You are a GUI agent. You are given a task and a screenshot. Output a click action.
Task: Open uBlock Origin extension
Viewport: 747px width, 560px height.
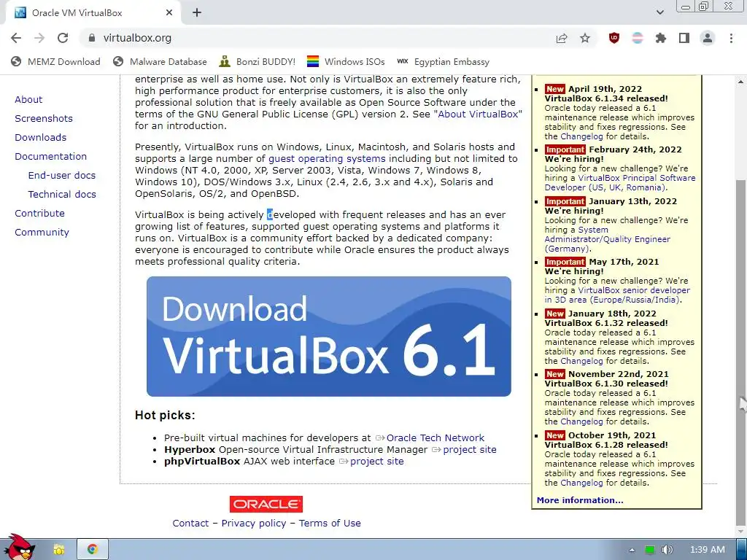tap(614, 38)
